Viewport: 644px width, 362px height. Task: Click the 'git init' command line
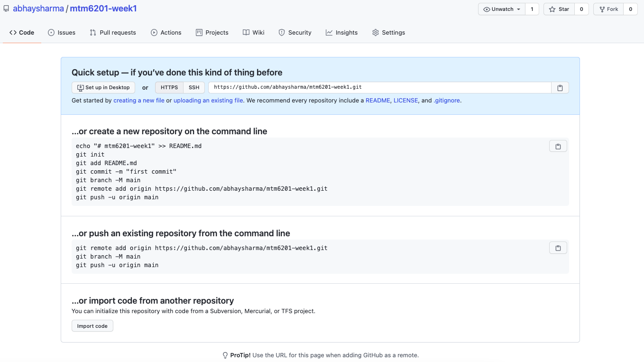[90, 155]
